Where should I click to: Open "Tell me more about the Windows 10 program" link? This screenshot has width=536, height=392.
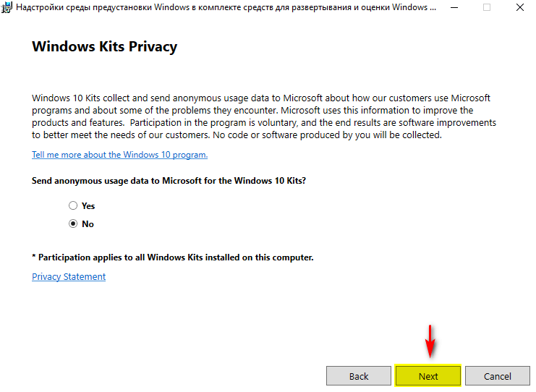point(119,155)
